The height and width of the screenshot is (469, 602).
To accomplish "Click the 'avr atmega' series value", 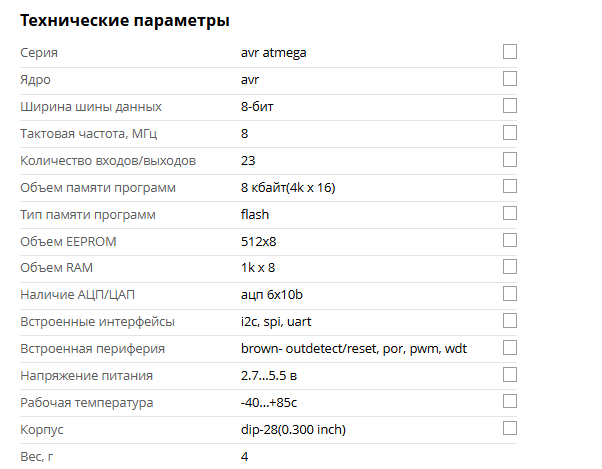I will (273, 52).
